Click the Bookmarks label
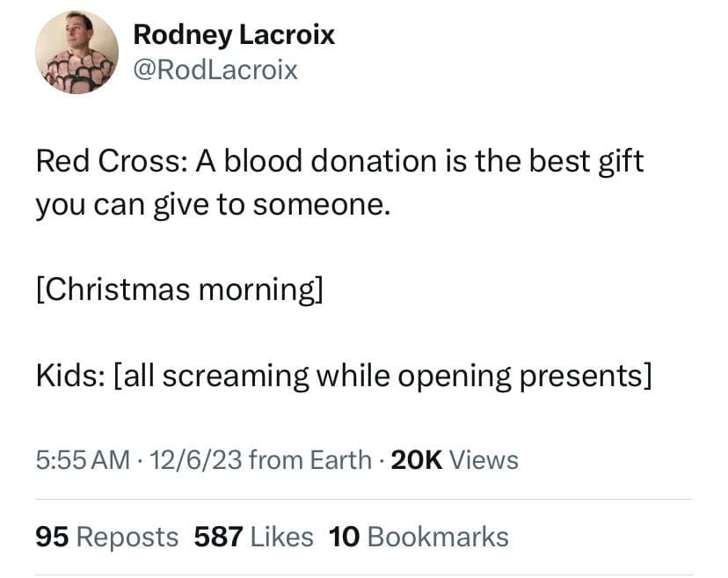 point(437,537)
